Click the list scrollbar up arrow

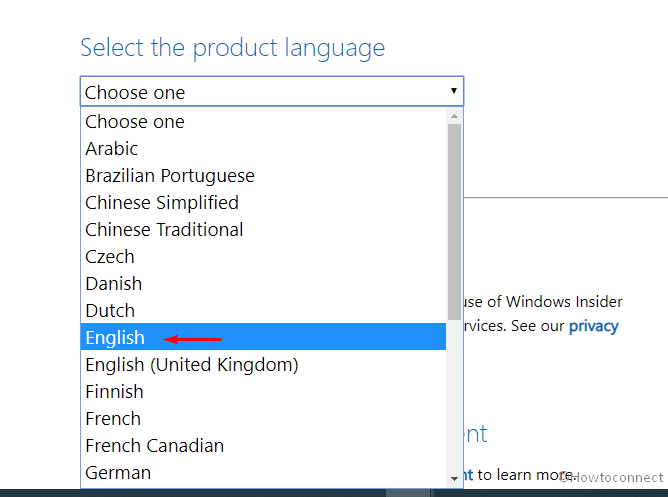coord(454,116)
